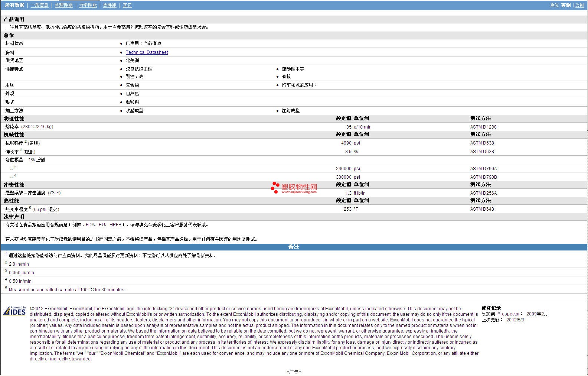The height and width of the screenshot is (376, 588).
Task: Select the 修订记录 heading
Action: click(491, 308)
